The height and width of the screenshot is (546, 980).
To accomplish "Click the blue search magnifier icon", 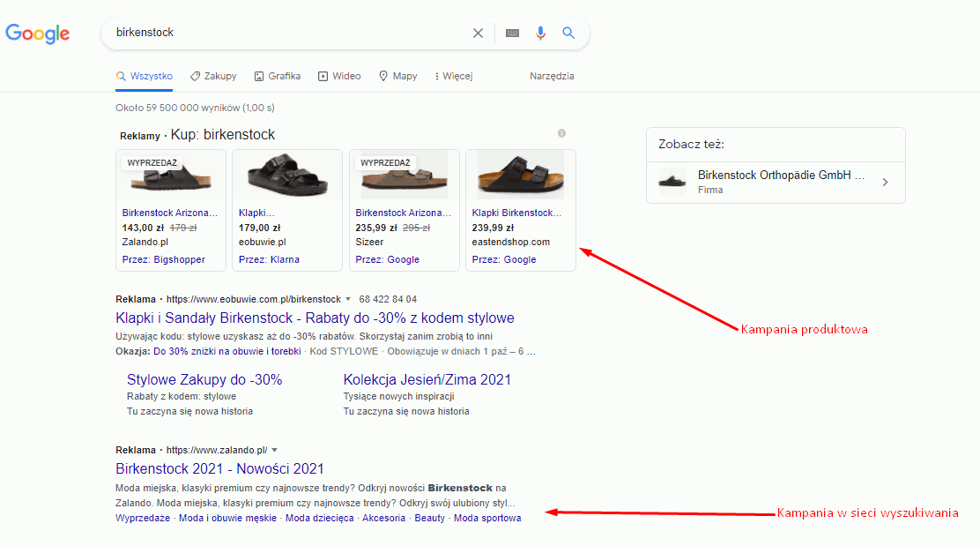I will pyautogui.click(x=568, y=33).
